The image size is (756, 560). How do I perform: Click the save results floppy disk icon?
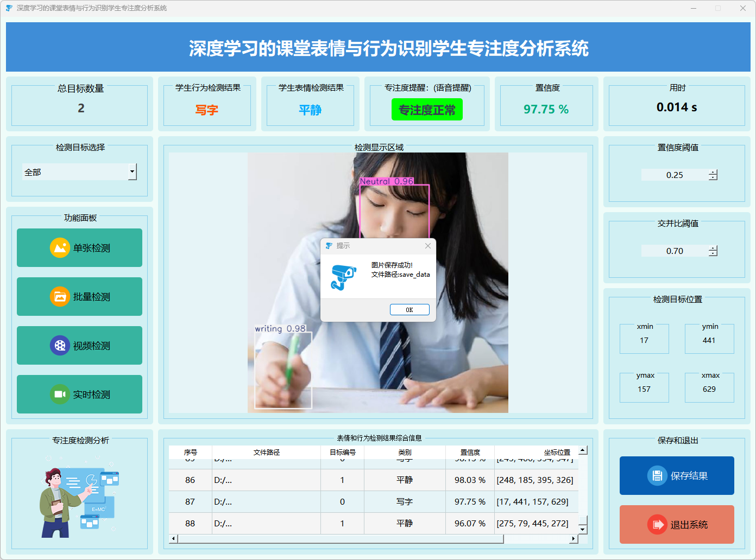(x=657, y=476)
